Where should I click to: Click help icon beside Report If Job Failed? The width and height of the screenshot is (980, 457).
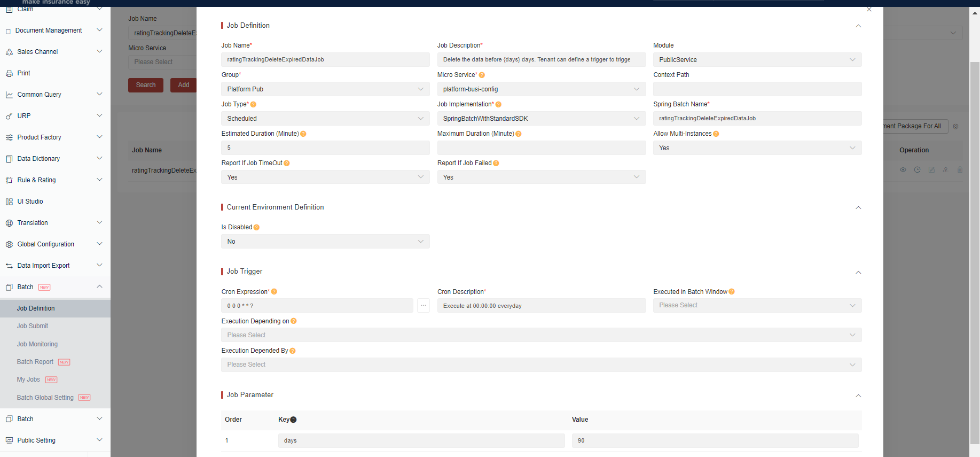click(x=496, y=164)
